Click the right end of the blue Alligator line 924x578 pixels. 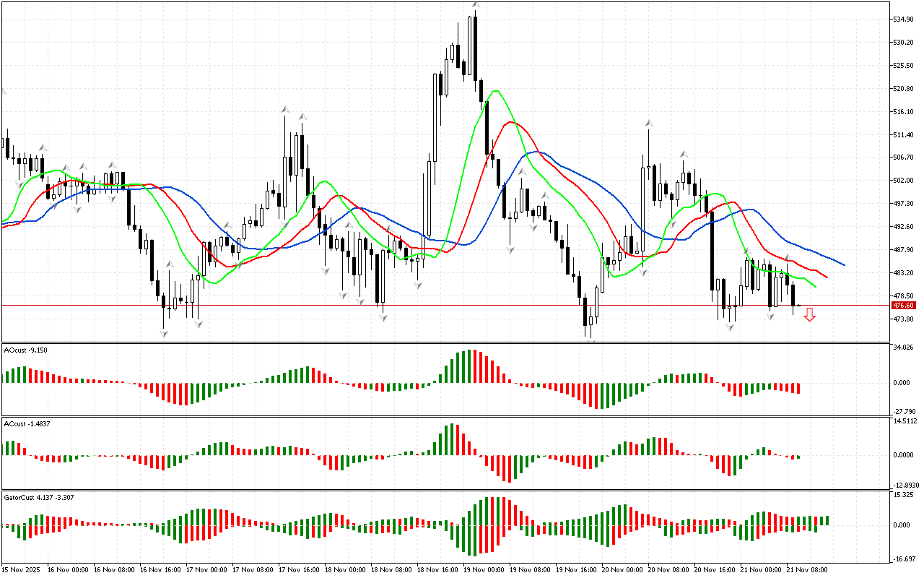pos(843,264)
